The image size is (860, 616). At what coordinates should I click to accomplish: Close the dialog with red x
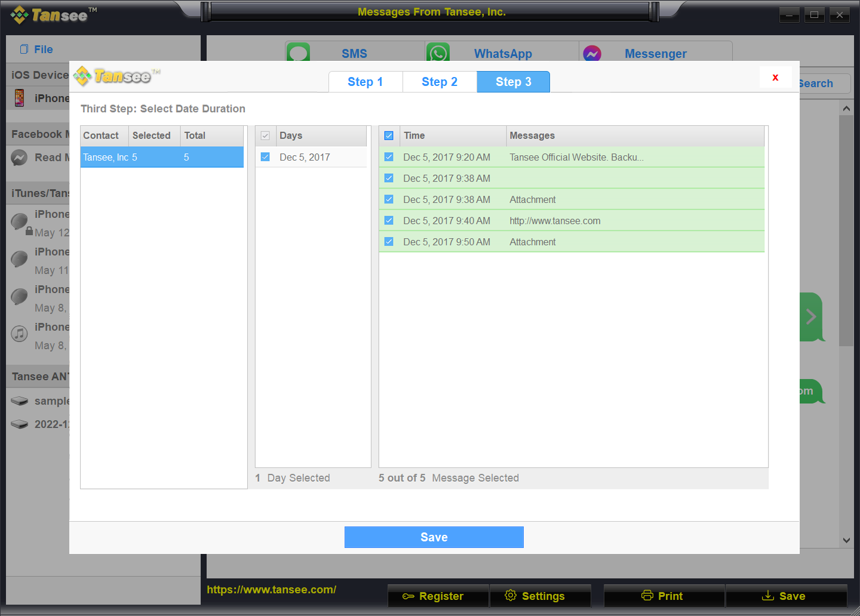[x=775, y=78]
